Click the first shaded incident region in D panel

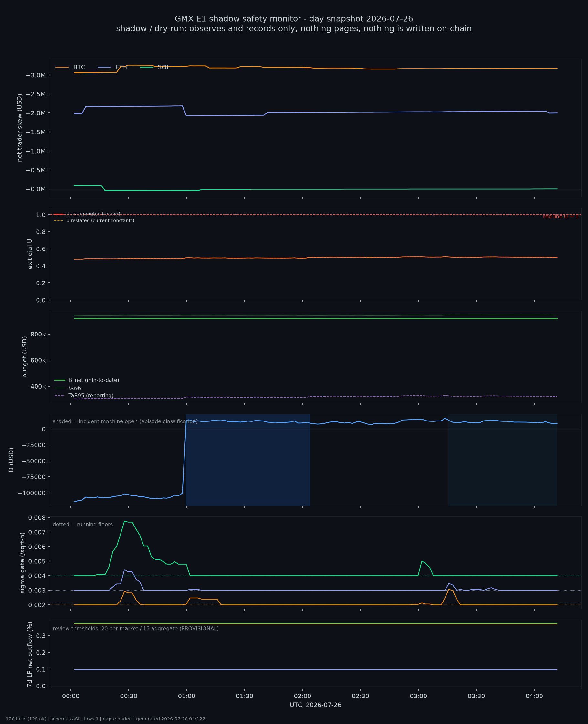(248, 460)
